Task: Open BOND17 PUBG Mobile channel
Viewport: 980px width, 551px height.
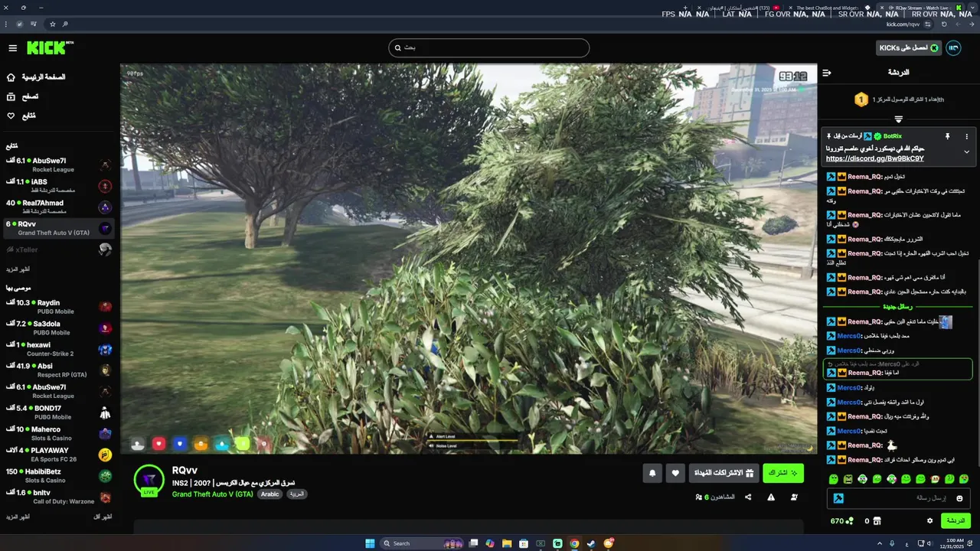Action: tap(58, 412)
